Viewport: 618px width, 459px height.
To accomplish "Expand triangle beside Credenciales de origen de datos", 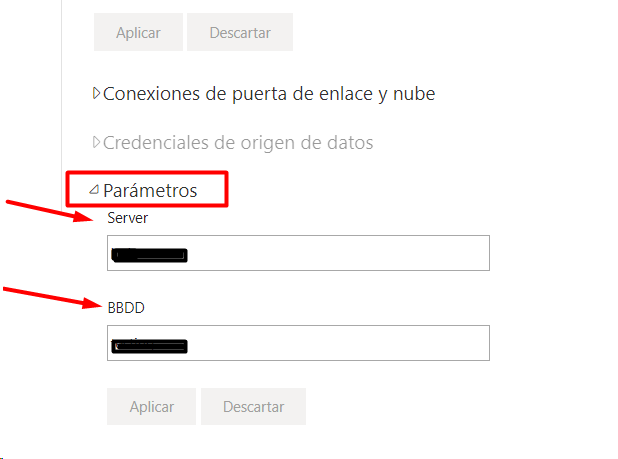I will tap(96, 142).
